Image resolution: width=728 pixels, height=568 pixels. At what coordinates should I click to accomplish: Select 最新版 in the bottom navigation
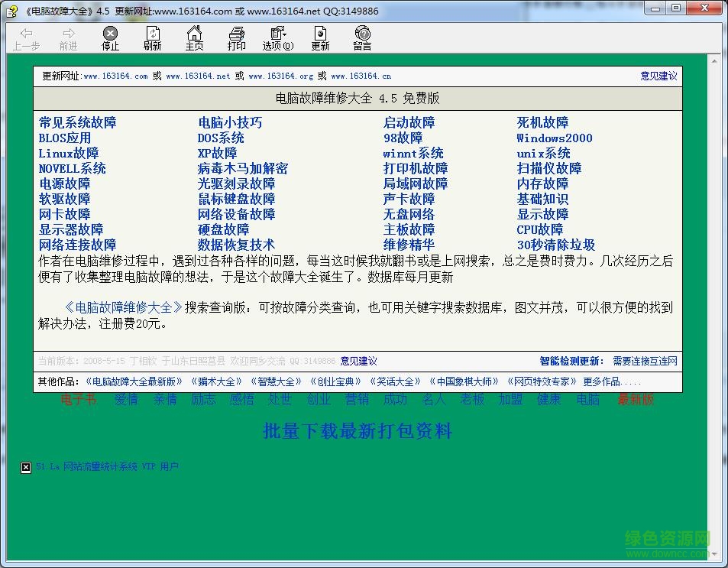tap(635, 399)
